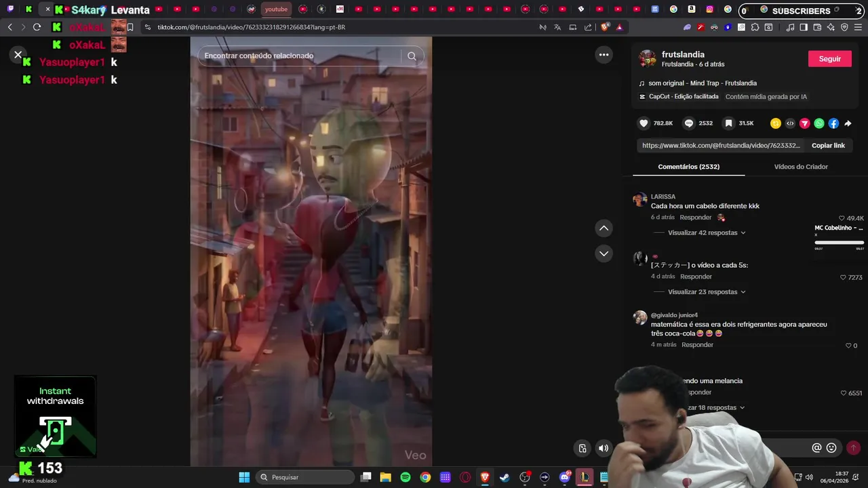Like LARISSA's comment
868x488 pixels.
tap(842, 218)
